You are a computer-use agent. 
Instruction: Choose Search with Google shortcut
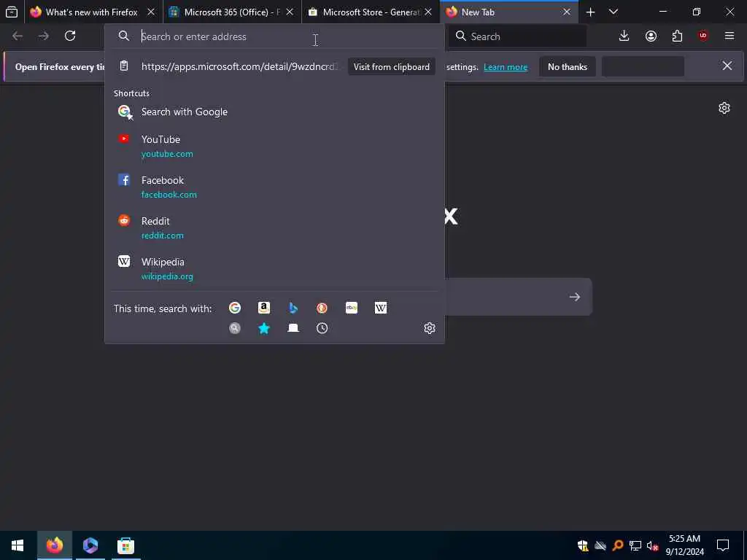click(274, 112)
